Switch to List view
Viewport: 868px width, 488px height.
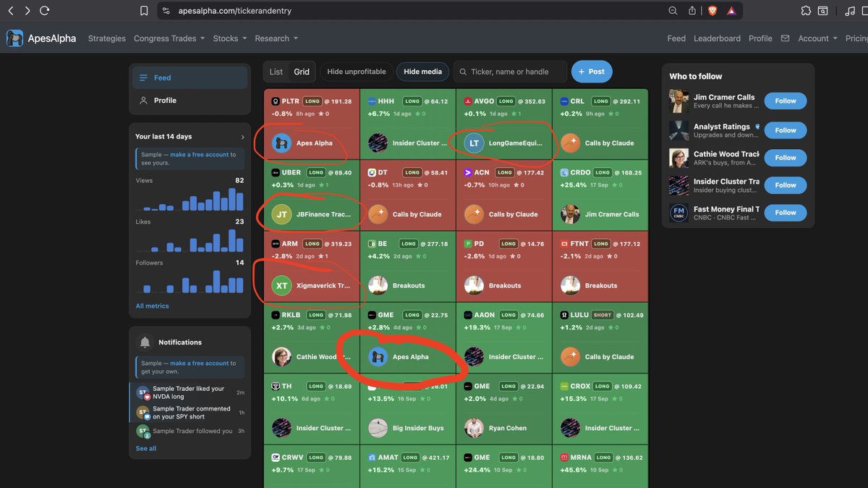click(276, 72)
